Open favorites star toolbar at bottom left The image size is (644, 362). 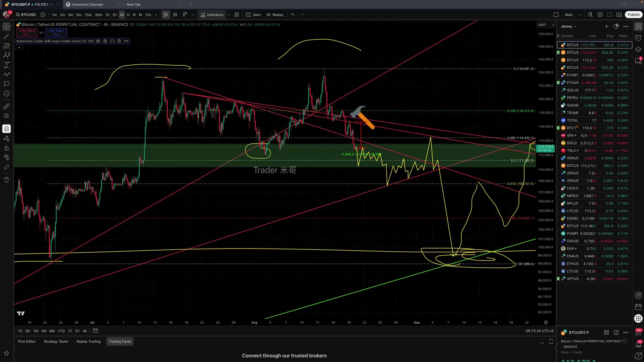pos(7,353)
